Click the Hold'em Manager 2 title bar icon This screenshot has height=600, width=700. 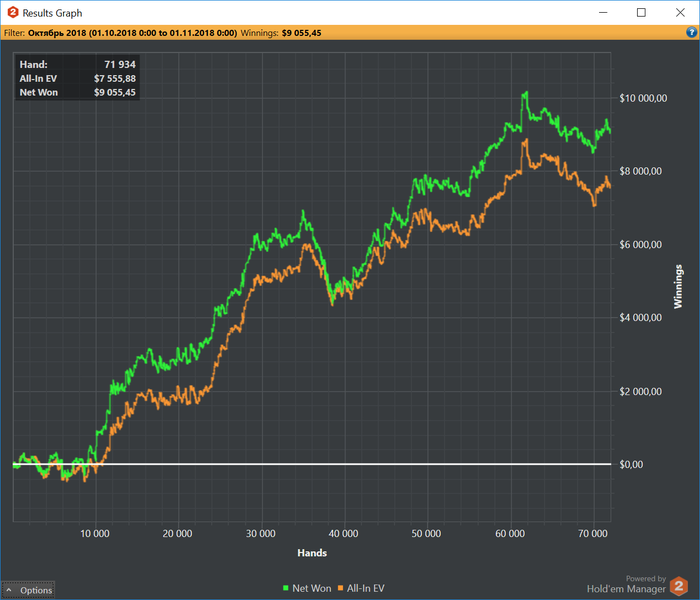coord(13,12)
